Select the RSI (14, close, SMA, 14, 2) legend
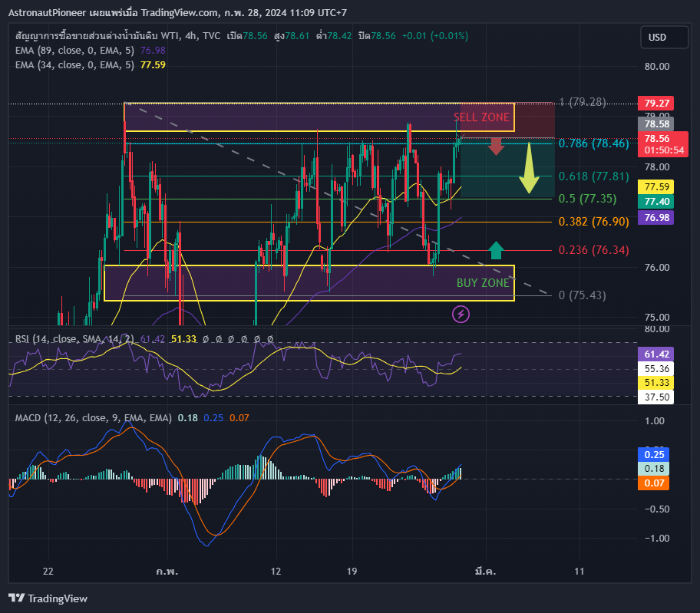700x613 pixels. pos(74,339)
